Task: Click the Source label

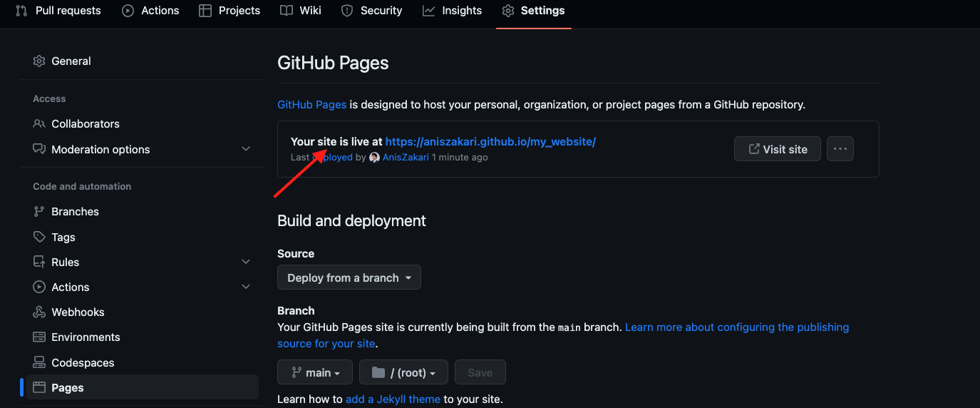Action: 296,254
